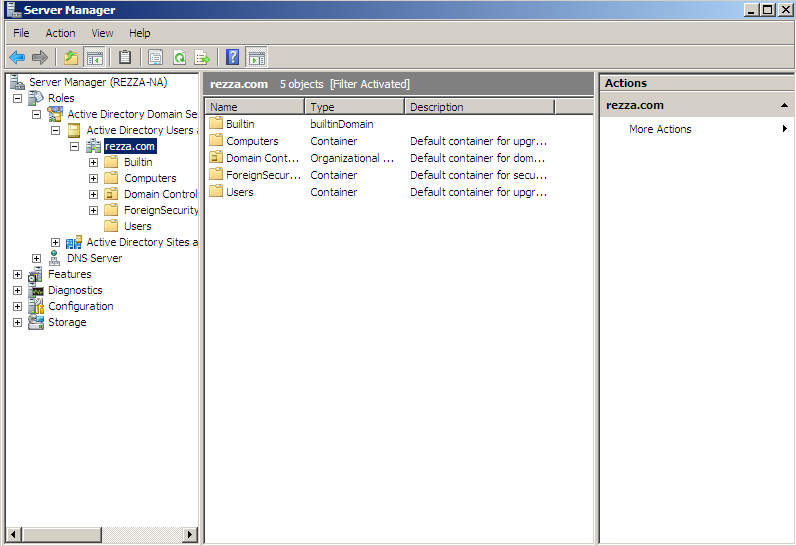796x546 pixels.
Task: Collapse the rezza.com domain node
Action: pyautogui.click(x=75, y=146)
